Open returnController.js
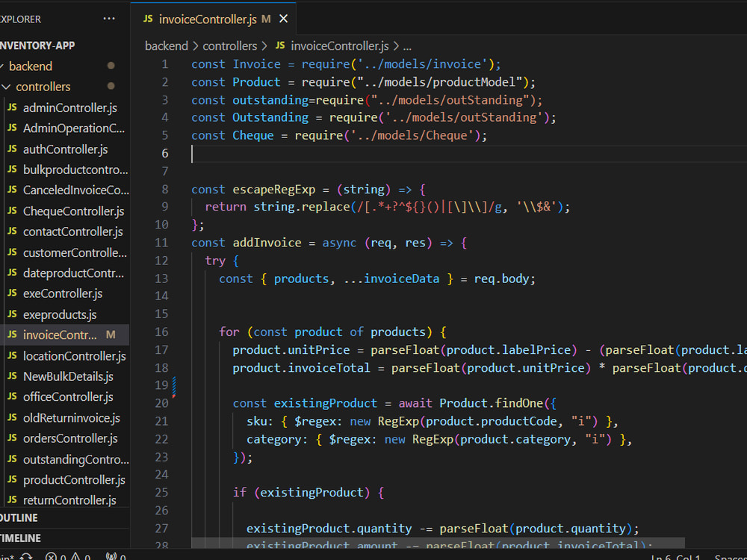 [x=69, y=500]
